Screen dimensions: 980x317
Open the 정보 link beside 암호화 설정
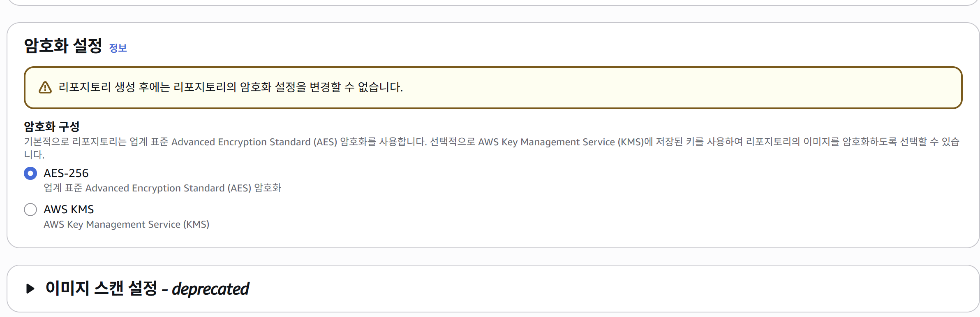[118, 48]
